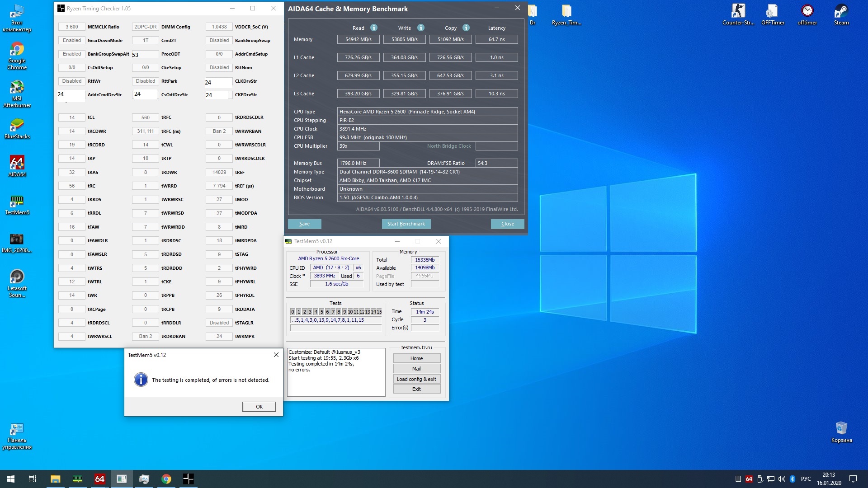Click Save in the AIDA64 benchmark window
The image size is (868, 488).
point(304,224)
